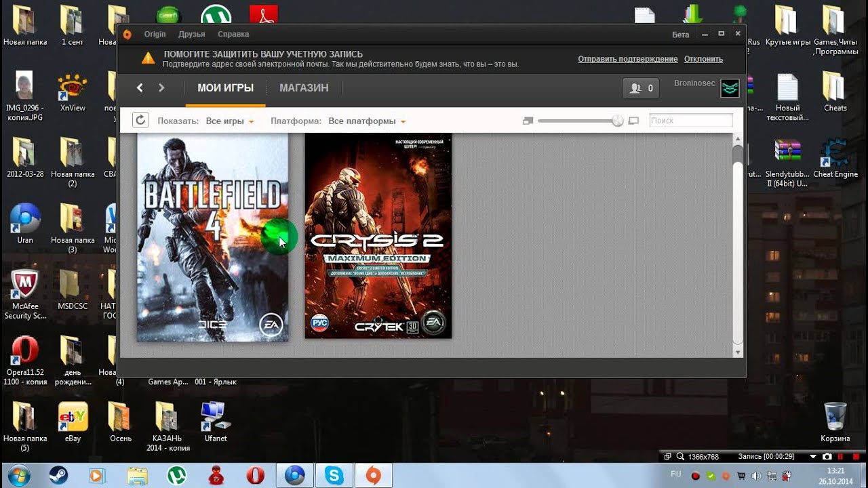The height and width of the screenshot is (488, 868).
Task: Take a snapshot with recorder camera icon
Action: [x=827, y=457]
